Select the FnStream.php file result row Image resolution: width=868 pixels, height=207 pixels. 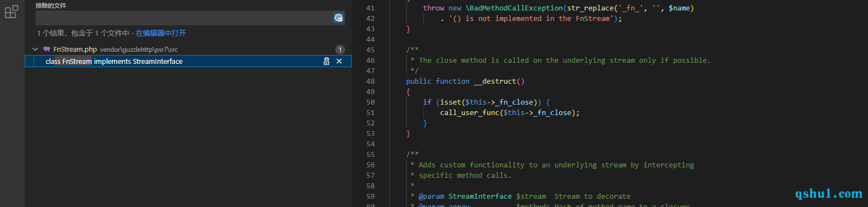(188, 49)
